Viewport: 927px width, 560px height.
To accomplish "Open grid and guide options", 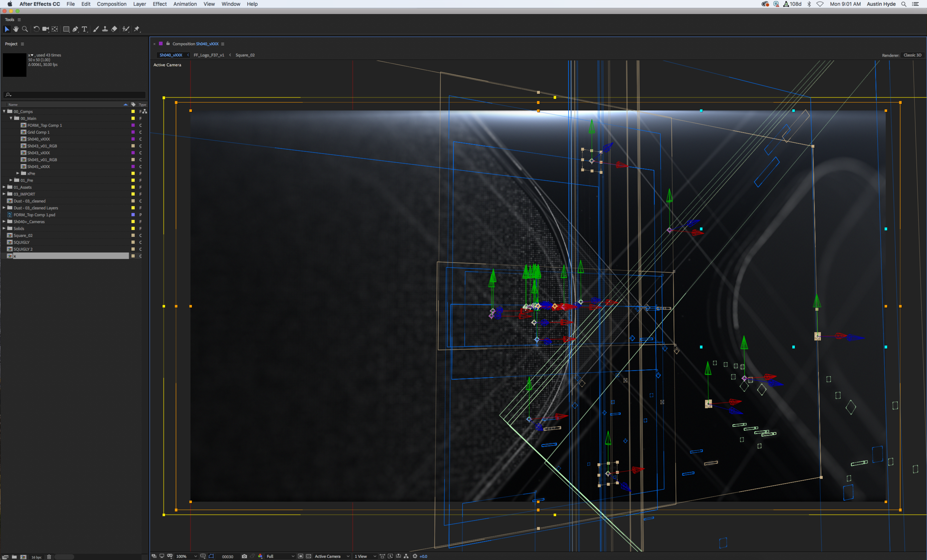I will pyautogui.click(x=203, y=556).
